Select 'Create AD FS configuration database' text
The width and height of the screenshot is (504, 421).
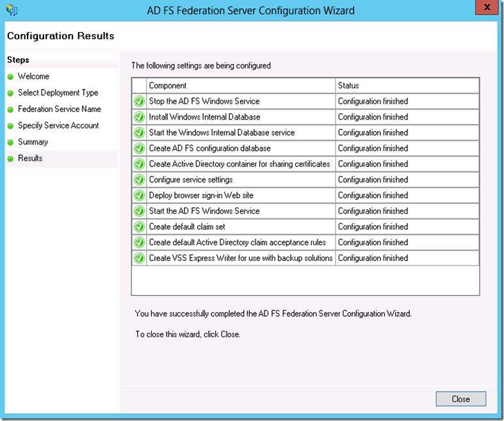209,148
